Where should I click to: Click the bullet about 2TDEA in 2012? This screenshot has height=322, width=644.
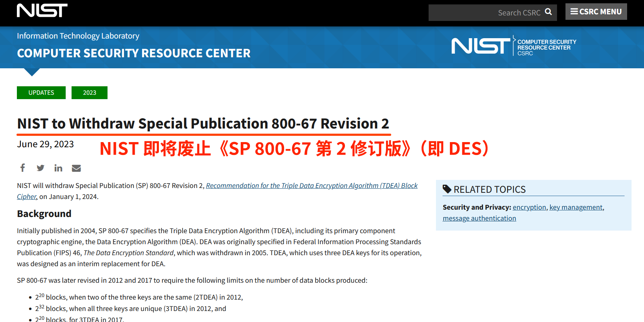point(139,297)
